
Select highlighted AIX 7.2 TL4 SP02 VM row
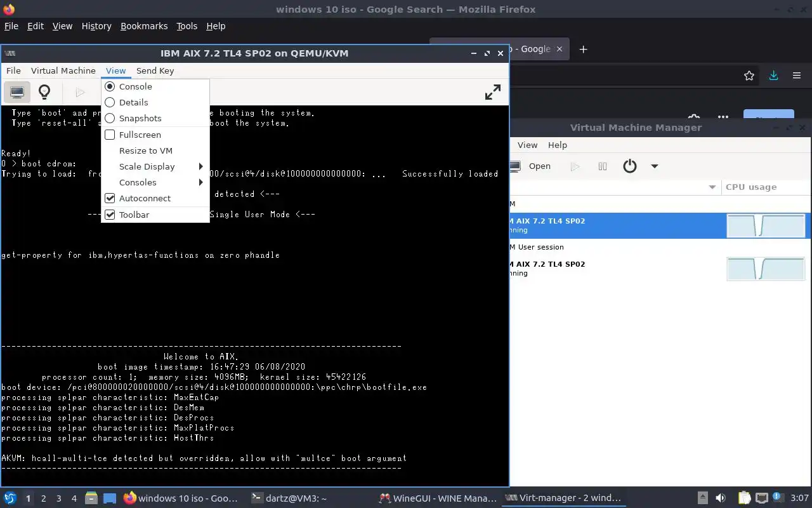(x=660, y=225)
